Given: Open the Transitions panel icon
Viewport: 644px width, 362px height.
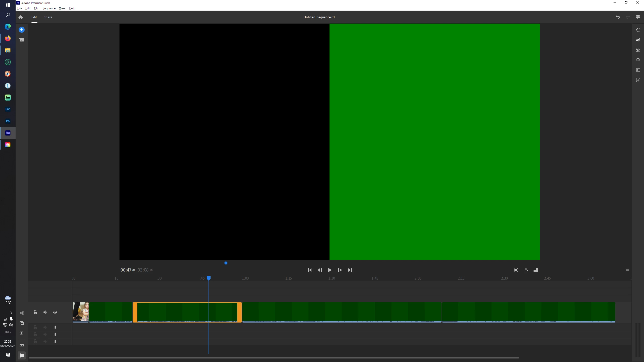Looking at the screenshot, I should coord(638,40).
